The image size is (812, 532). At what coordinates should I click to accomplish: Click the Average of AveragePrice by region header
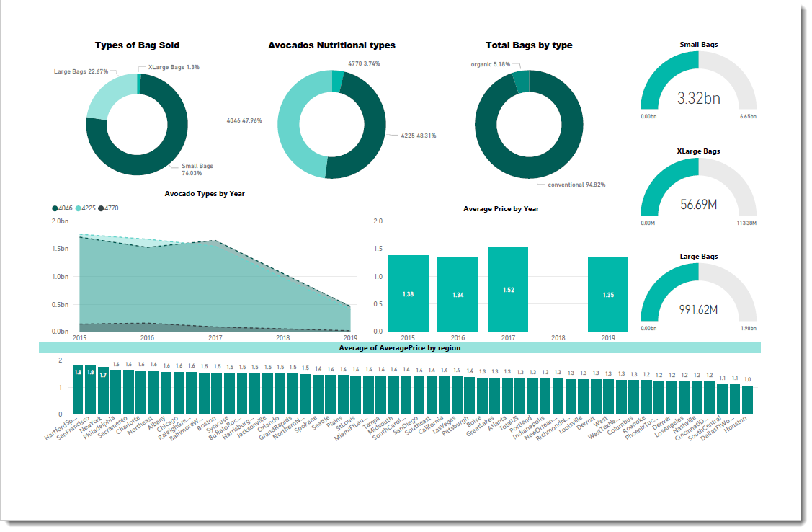pos(399,347)
